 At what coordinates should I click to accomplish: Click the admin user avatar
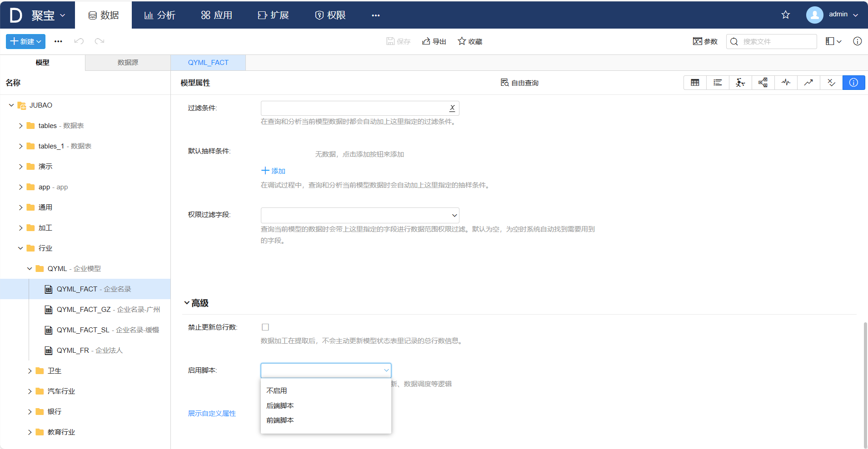pos(814,15)
